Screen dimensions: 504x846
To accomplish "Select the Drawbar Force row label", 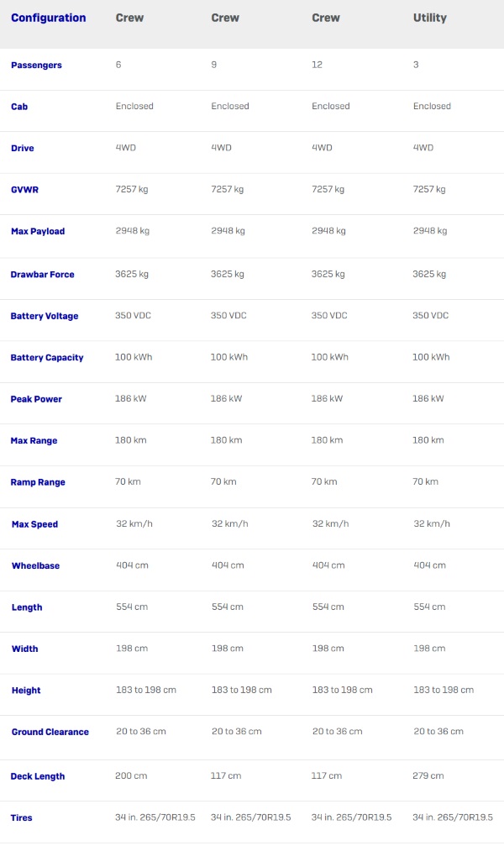I will pos(42,275).
